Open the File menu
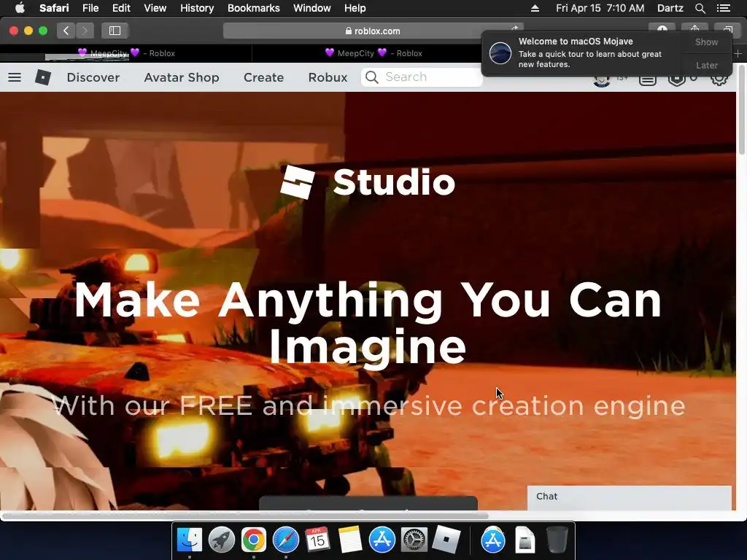The height and width of the screenshot is (560, 747). click(x=90, y=8)
